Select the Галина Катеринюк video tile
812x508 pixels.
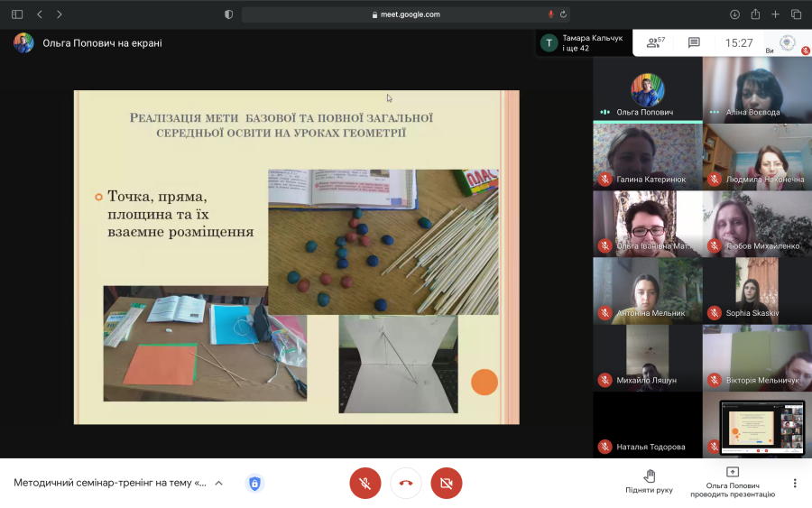647,157
